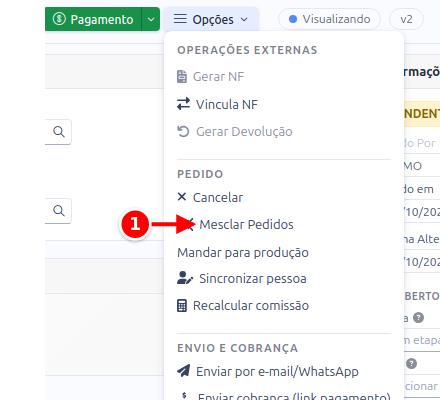Select Gerar Devolução option

pyautogui.click(x=235, y=132)
